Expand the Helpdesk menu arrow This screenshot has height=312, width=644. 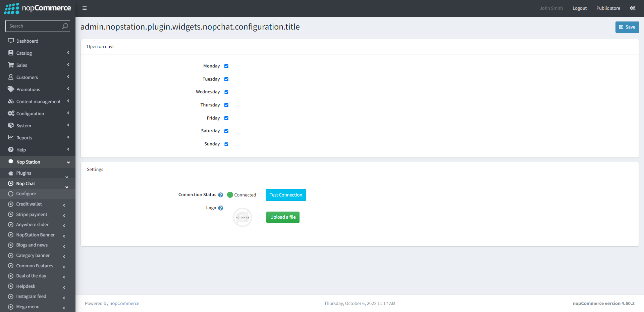pyautogui.click(x=64, y=287)
